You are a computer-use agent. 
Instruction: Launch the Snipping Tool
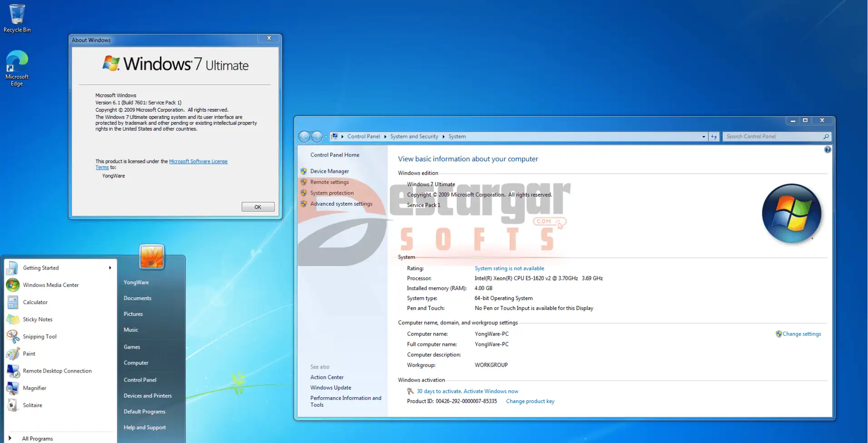point(40,337)
